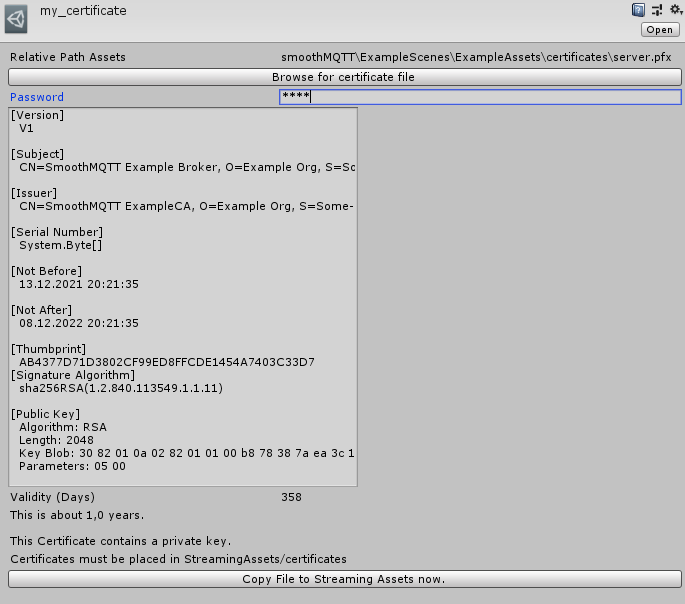Click the [Subject] heading
Screen dimensions: 685x604
(x=38, y=154)
